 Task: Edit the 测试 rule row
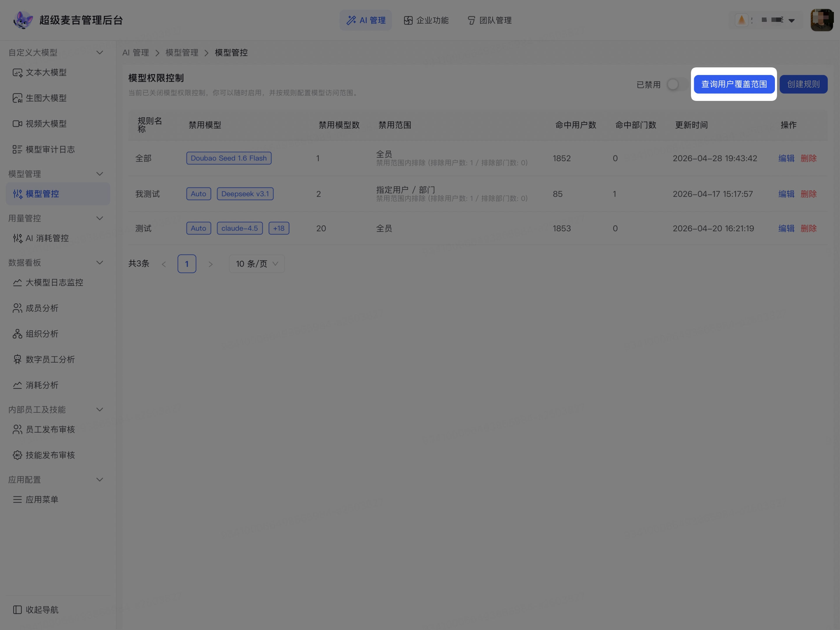point(786,228)
